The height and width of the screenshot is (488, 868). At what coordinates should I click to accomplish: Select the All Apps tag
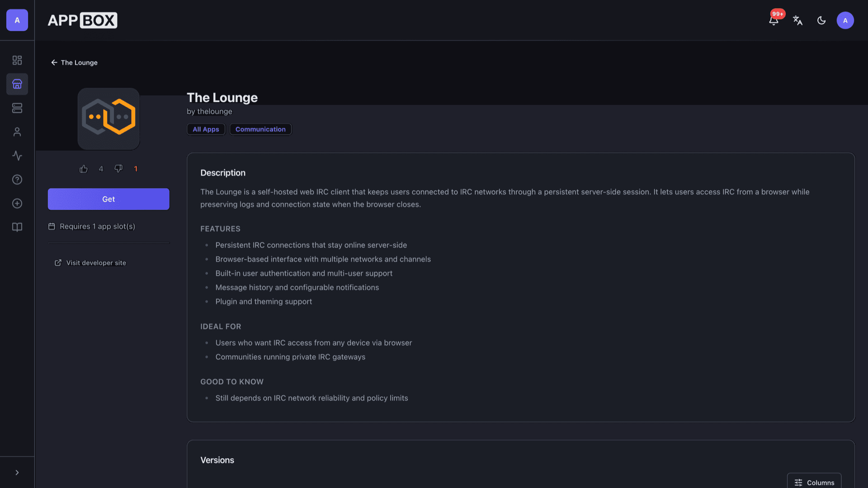point(206,129)
